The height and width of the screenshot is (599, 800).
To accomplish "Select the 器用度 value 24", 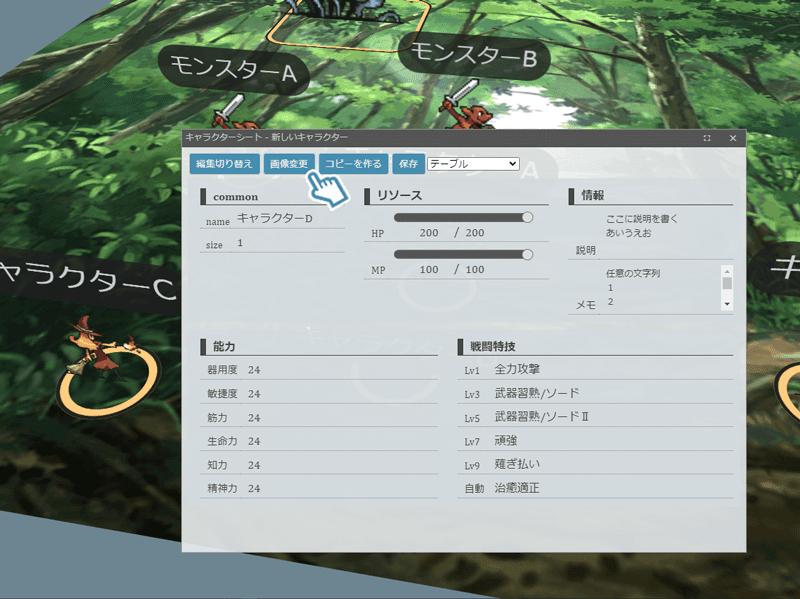I will [x=254, y=370].
